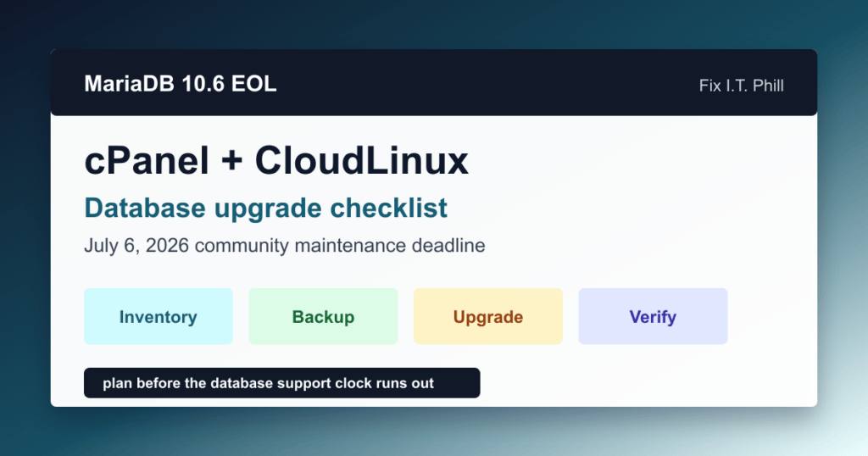Viewport: 868px width, 456px height.
Task: Click the 'plan before the database support' banner
Action: coord(281,383)
